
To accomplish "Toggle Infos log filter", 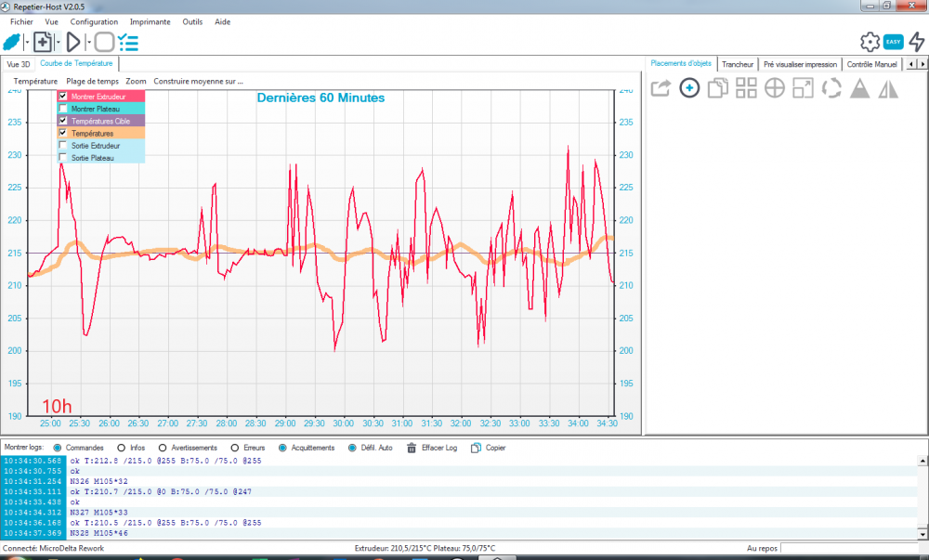I will pos(122,449).
